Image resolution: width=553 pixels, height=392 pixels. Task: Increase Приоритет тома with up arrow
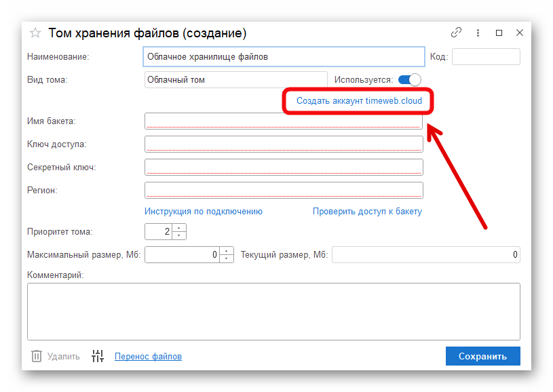pyautogui.click(x=179, y=228)
